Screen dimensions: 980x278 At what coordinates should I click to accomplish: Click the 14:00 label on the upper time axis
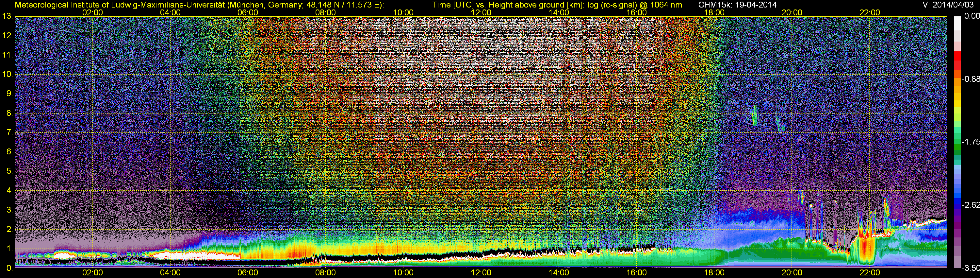click(559, 12)
